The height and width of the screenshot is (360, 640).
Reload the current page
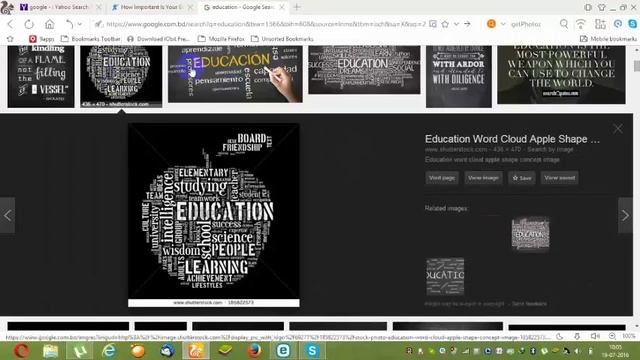(29, 24)
